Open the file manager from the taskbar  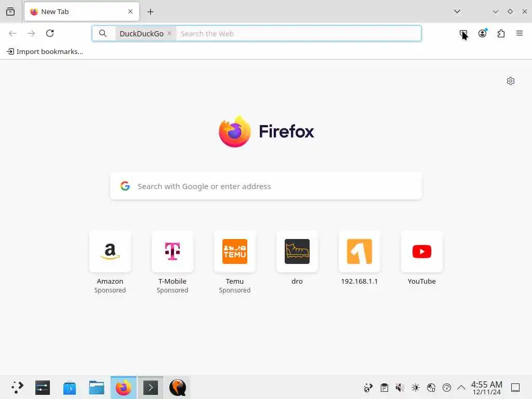coord(96,388)
